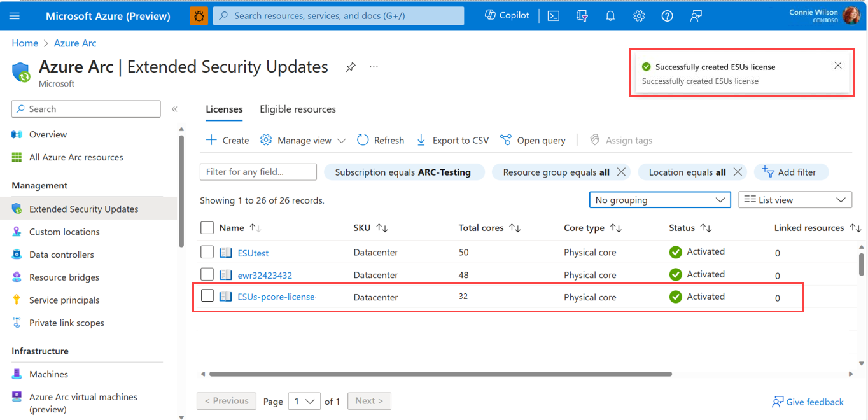Open the more options ellipsis beside title

(x=374, y=67)
